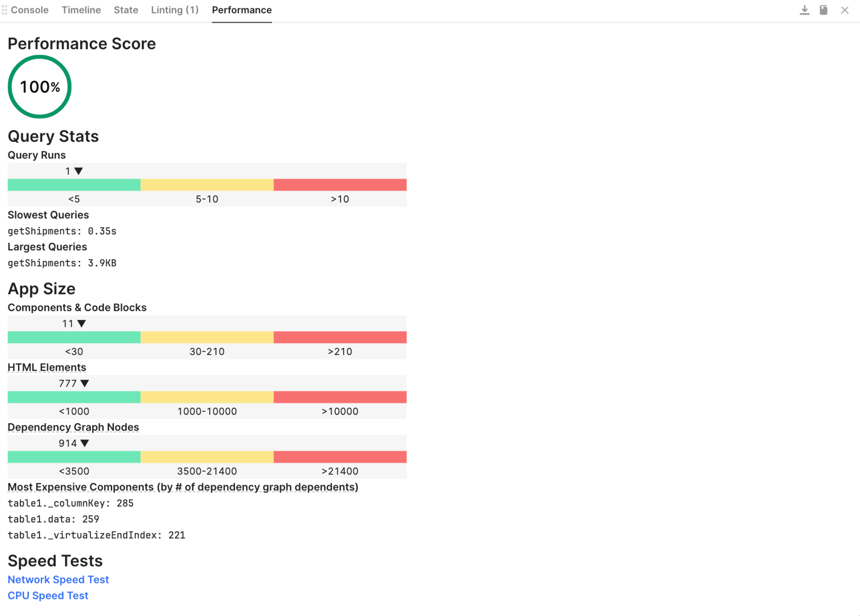Open the CPU Speed Test link

pos(48,596)
